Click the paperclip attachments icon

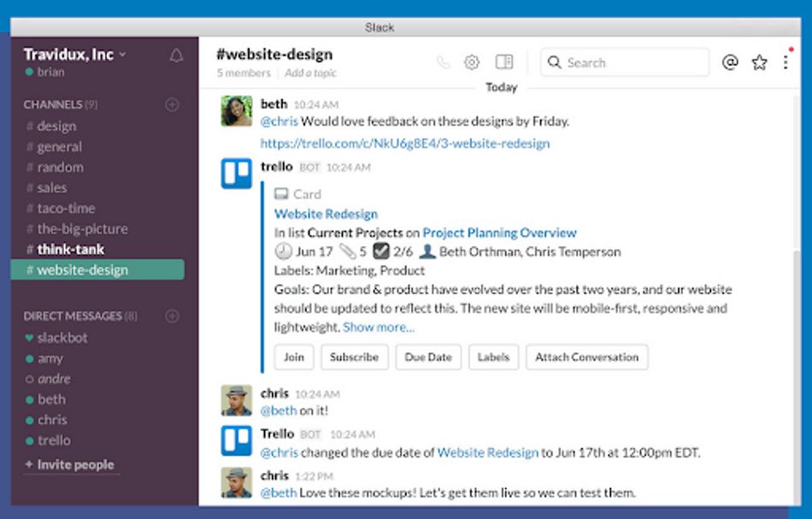click(x=348, y=251)
